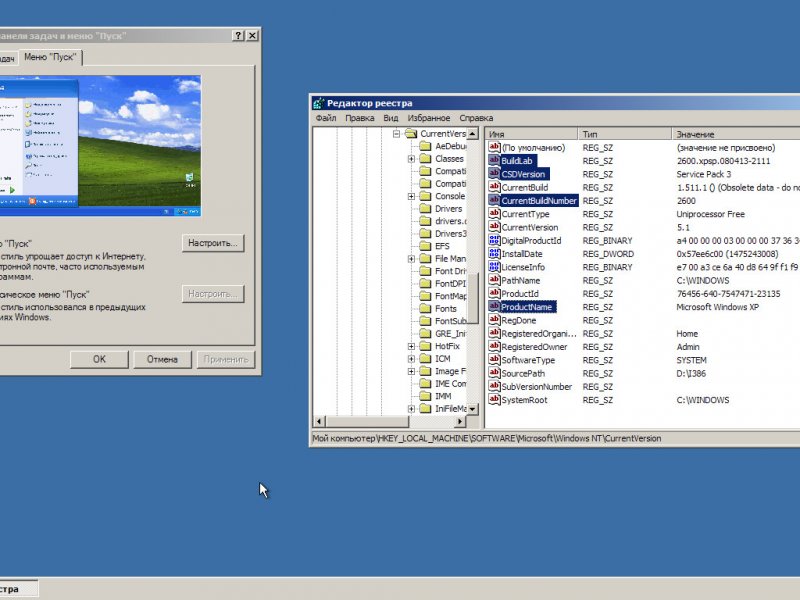Click the icon of the CSDVersion value
The width and height of the screenshot is (800, 600).
coord(494,173)
